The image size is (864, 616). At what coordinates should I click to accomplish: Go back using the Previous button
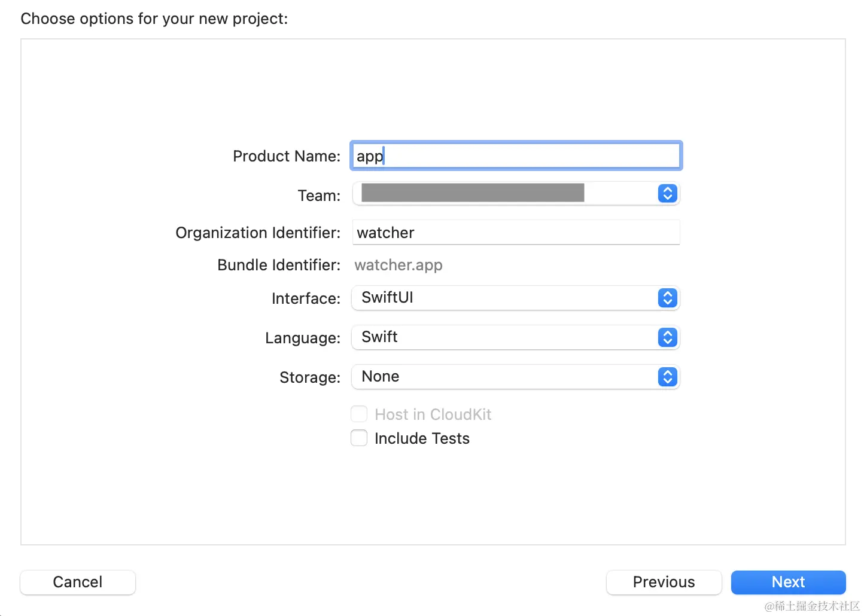pos(664,582)
